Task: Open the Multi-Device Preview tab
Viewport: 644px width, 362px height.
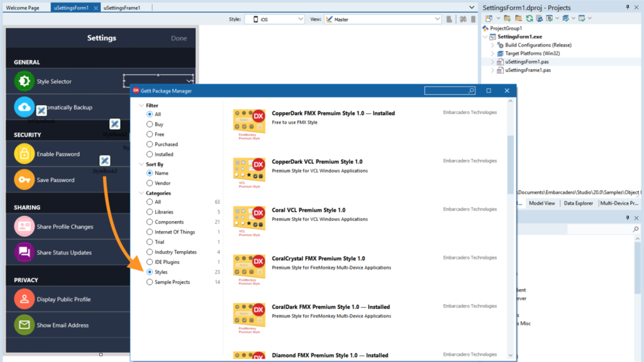Action: click(619, 203)
